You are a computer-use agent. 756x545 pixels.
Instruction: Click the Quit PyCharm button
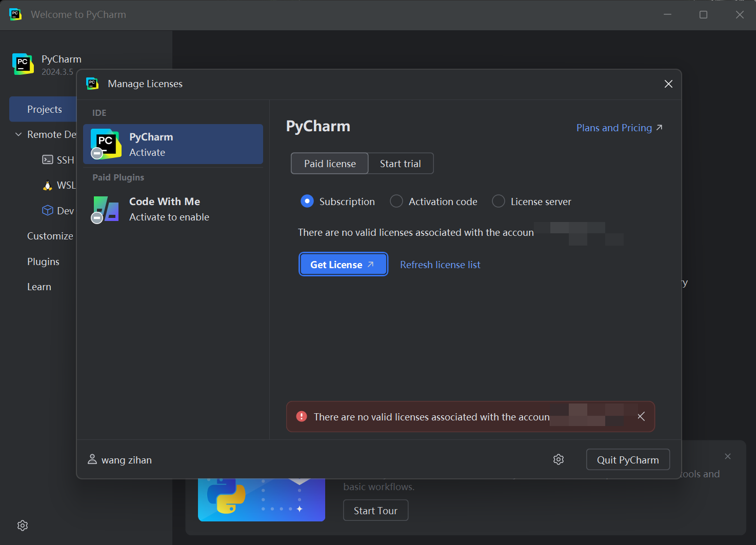pyautogui.click(x=628, y=459)
